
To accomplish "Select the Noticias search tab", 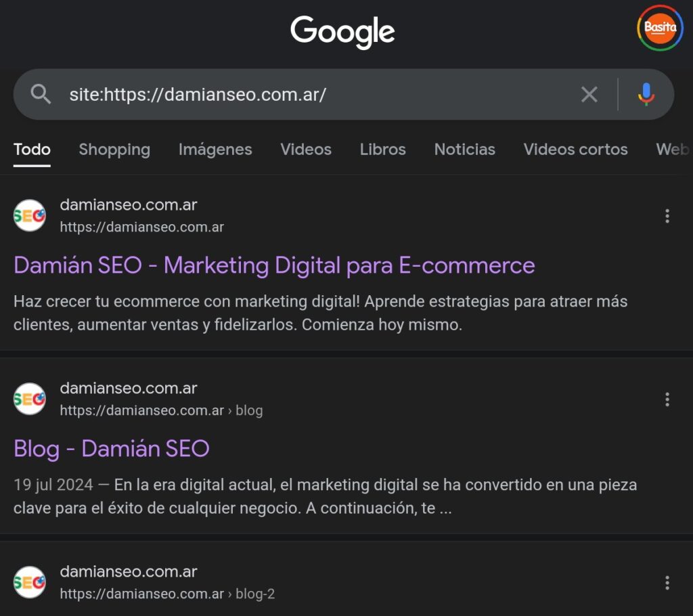I will [x=465, y=150].
